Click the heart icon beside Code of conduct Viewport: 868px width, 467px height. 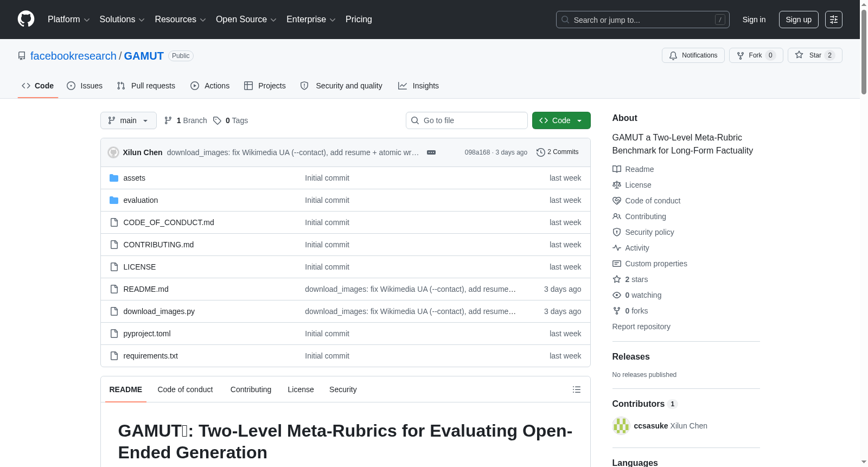[x=617, y=201]
